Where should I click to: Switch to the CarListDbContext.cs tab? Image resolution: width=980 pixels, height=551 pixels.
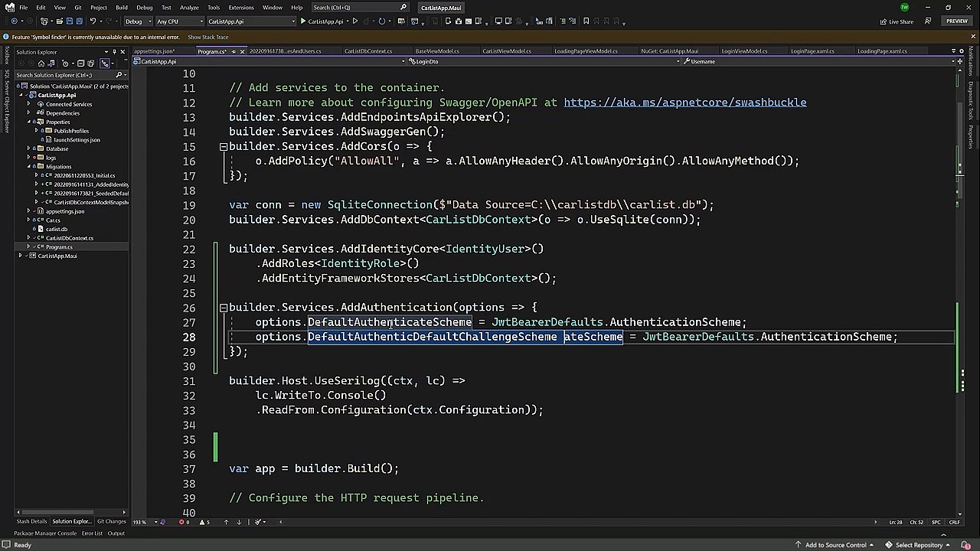368,51
